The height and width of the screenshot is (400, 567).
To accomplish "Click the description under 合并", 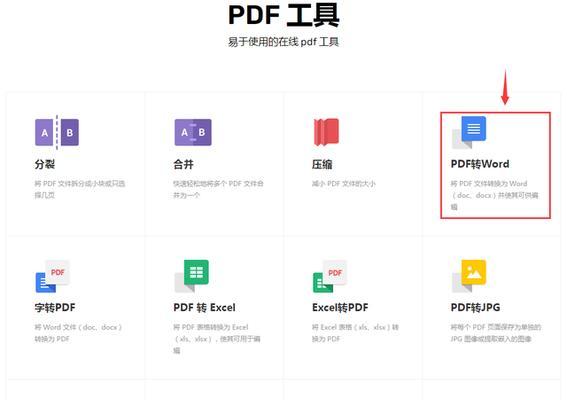I will [218, 189].
